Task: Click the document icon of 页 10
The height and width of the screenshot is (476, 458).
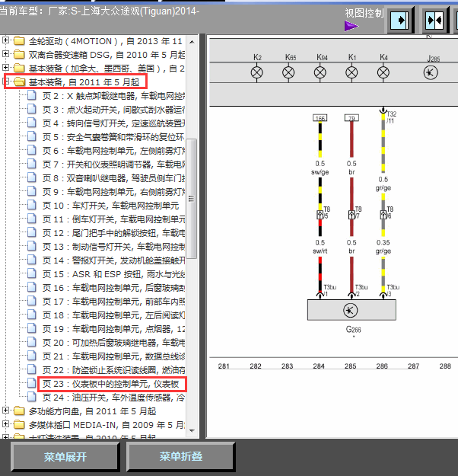Action: pyautogui.click(x=32, y=205)
